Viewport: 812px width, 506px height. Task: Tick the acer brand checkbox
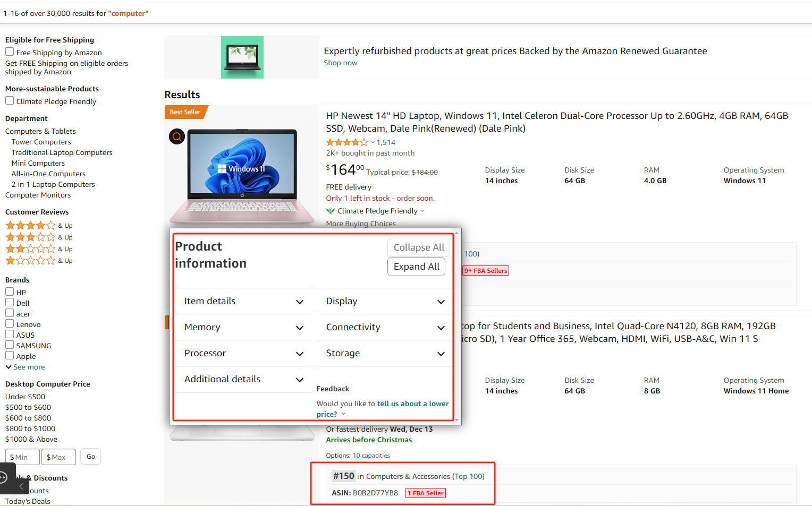tap(10, 313)
